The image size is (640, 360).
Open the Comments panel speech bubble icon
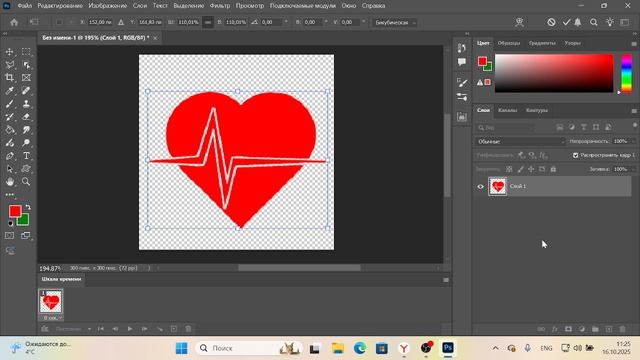pyautogui.click(x=462, y=62)
